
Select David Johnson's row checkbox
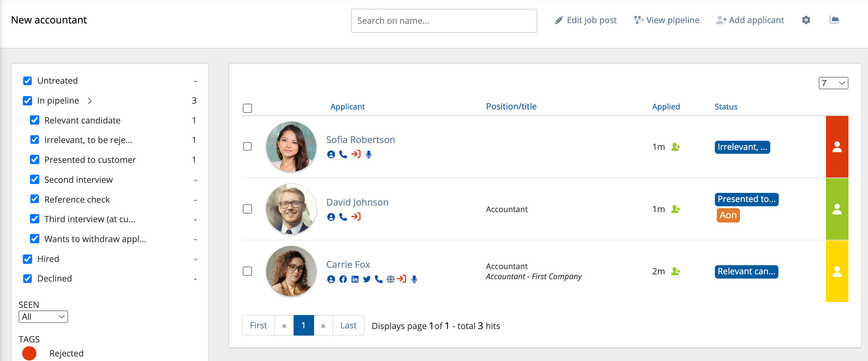(247, 209)
